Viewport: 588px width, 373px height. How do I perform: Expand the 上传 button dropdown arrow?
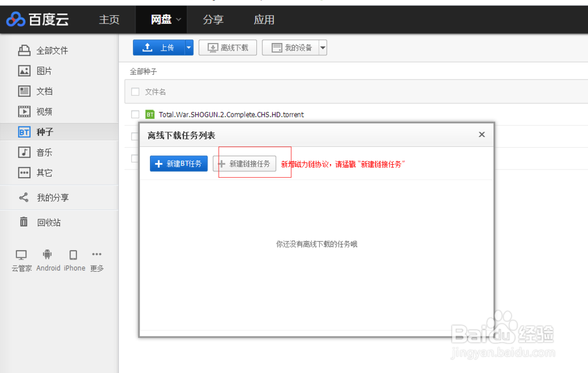(x=188, y=48)
